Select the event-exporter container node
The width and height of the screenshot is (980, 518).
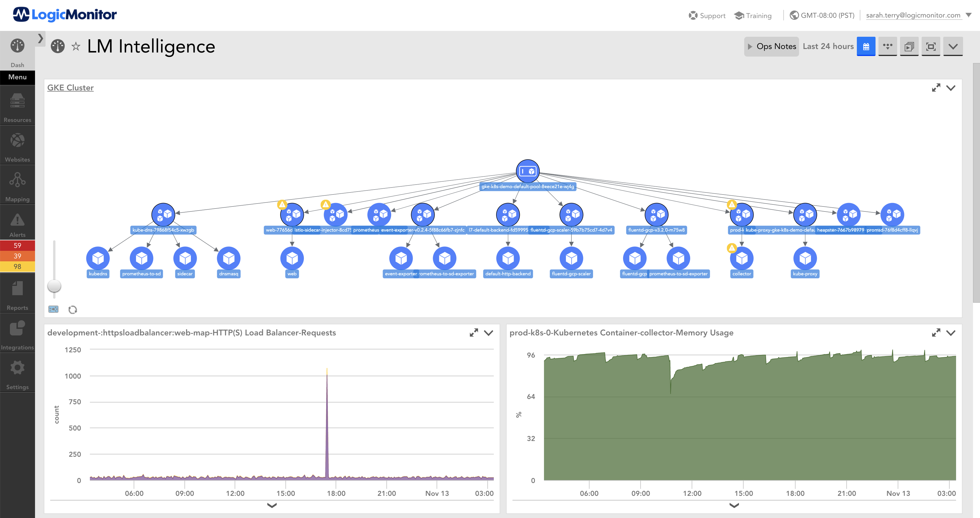point(401,258)
